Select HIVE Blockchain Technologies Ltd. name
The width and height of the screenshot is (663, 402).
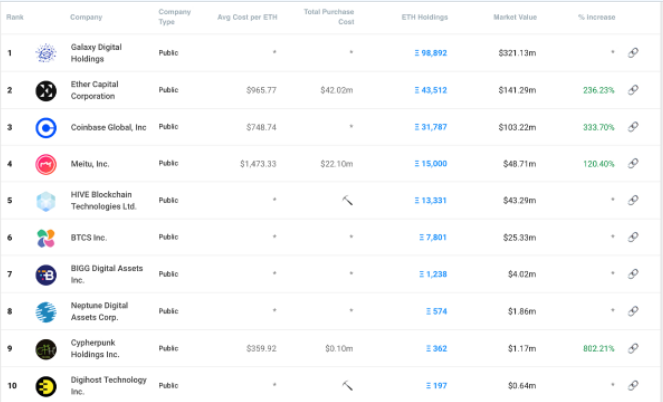click(104, 201)
